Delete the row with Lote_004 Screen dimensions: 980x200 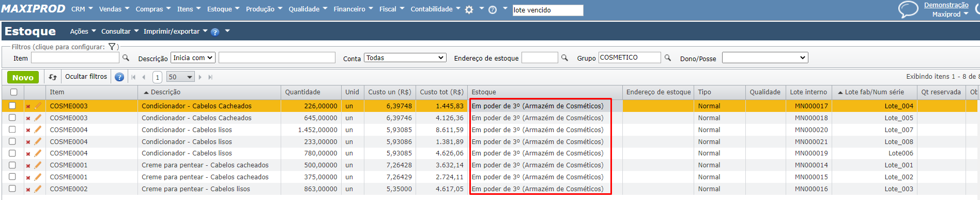coord(28,106)
